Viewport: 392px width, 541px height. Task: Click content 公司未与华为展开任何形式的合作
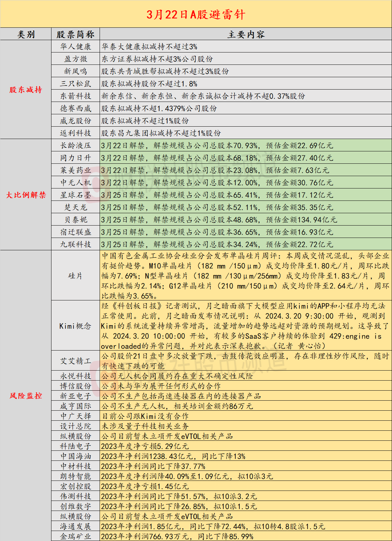point(161,386)
